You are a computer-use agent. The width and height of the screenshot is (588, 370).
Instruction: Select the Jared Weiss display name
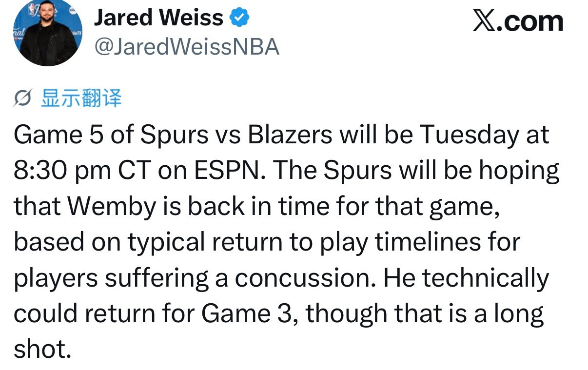tap(159, 17)
